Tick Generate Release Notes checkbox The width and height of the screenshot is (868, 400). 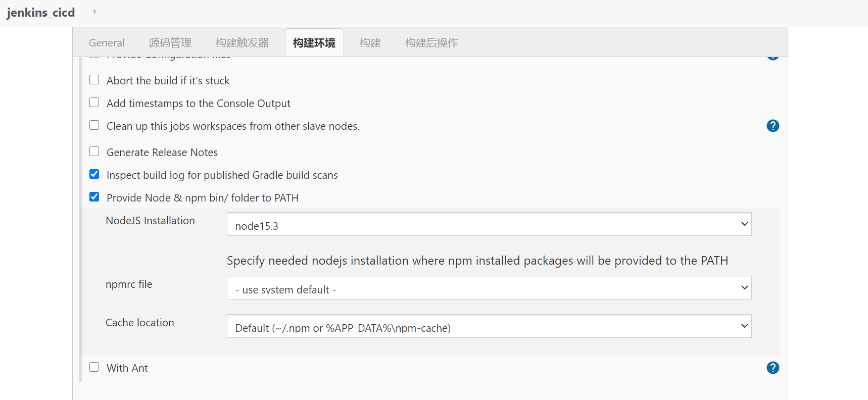[94, 152]
